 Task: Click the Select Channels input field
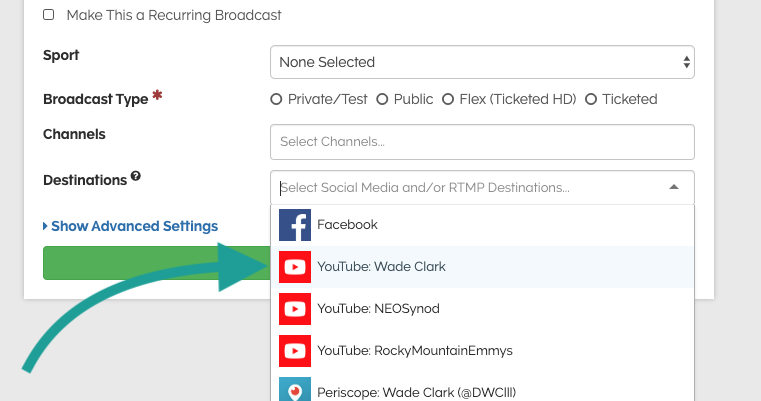[x=482, y=142]
